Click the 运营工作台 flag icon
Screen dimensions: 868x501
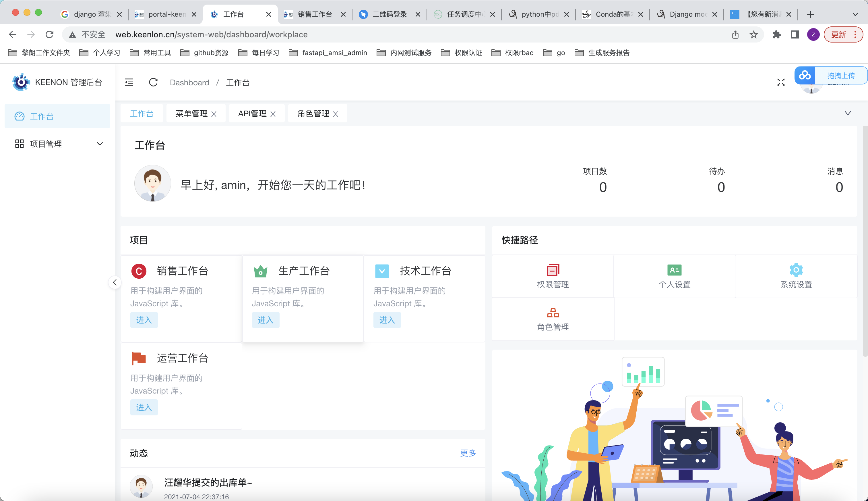139,358
